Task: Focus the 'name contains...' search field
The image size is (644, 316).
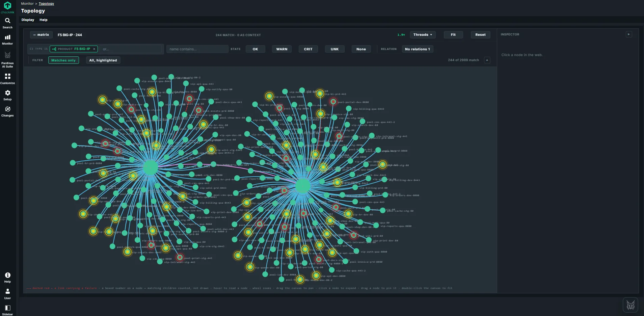Action: 197,49
